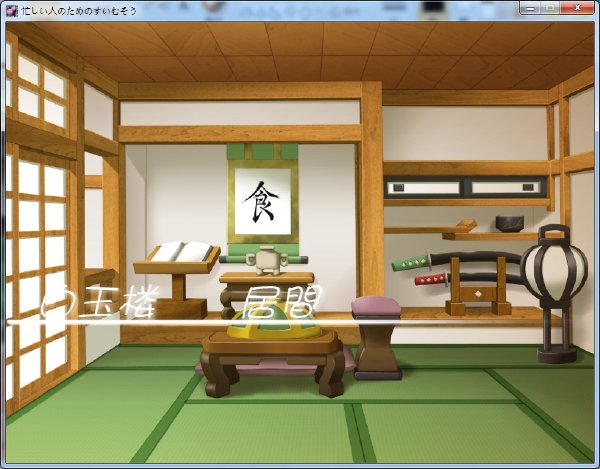Click the game window title bar icon
Screen dimensions: 600x469
(12, 10)
